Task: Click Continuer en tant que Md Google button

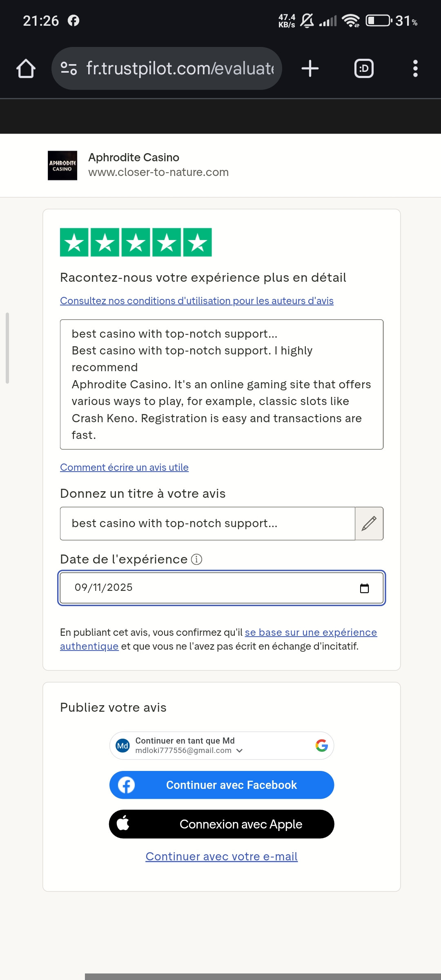Action: (x=222, y=746)
